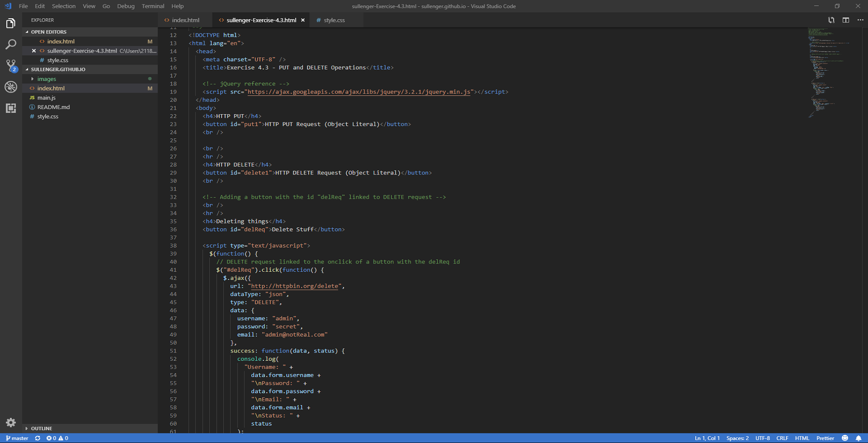Viewport: 868px width, 443px height.
Task: Click the Prettier status bar item
Action: (825, 438)
